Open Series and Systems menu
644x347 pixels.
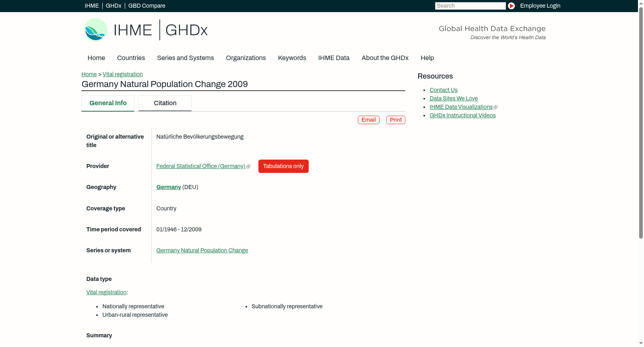tap(186, 58)
